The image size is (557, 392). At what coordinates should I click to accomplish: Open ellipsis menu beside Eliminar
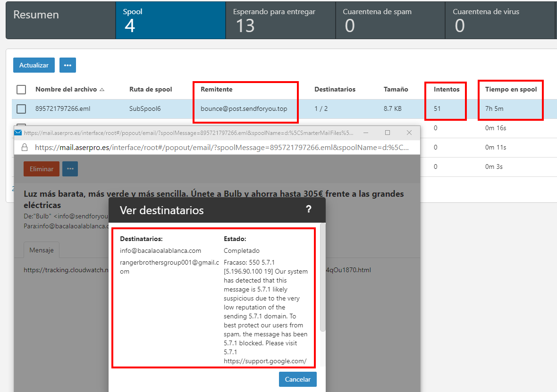(70, 169)
